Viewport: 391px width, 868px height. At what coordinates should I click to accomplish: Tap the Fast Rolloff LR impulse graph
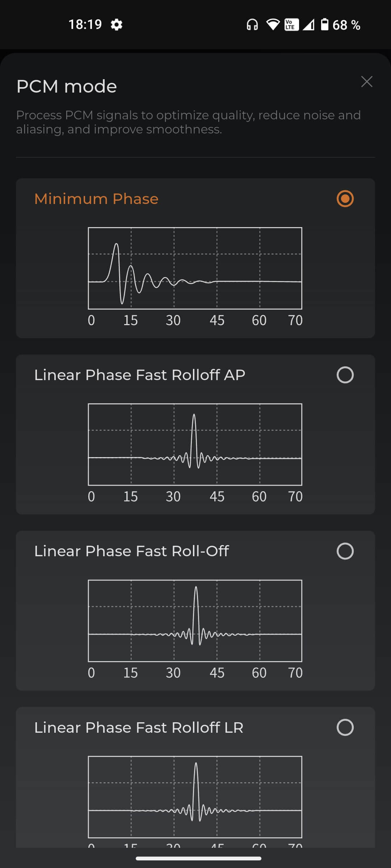(x=195, y=797)
